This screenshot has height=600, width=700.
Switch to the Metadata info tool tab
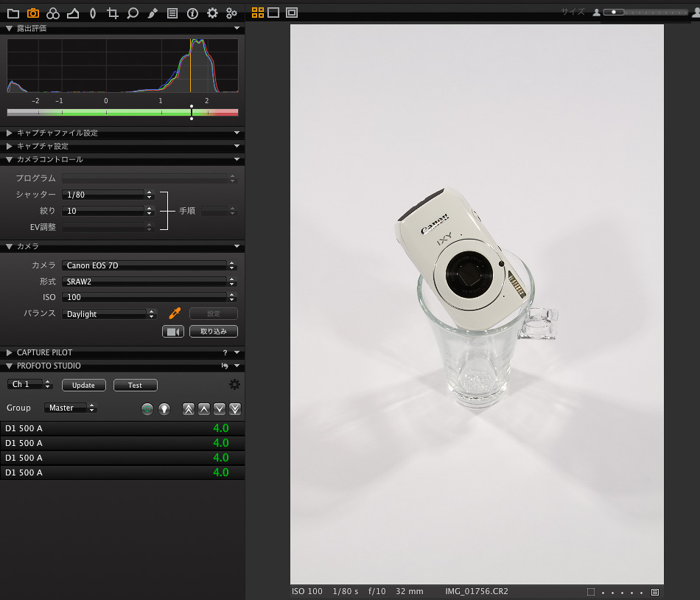[192, 13]
